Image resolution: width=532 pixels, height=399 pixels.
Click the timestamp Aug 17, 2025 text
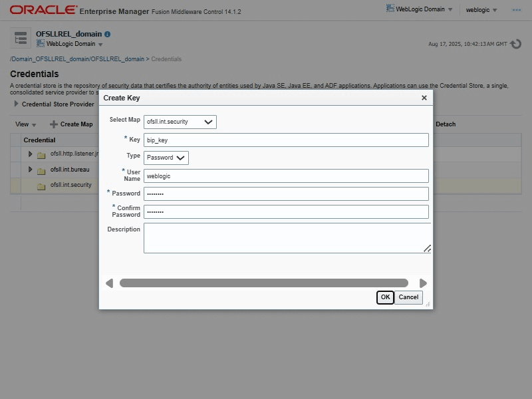pyautogui.click(x=467, y=44)
